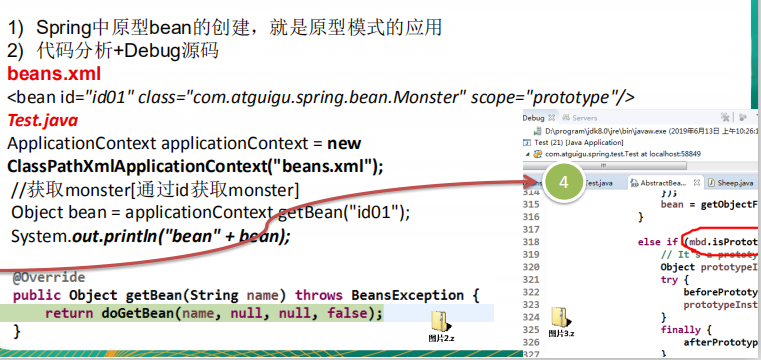Click the ClassPathXmlApplicationContext("beans.xml") text
Image resolution: width=761 pixels, height=360 pixels.
pyautogui.click(x=196, y=166)
